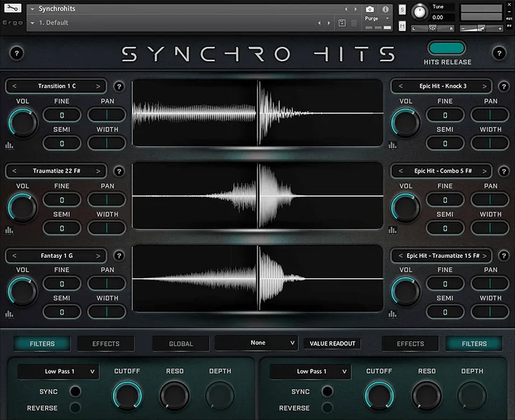The image size is (515, 420).
Task: Open help for Transition 1 C layer
Action: 119,86
